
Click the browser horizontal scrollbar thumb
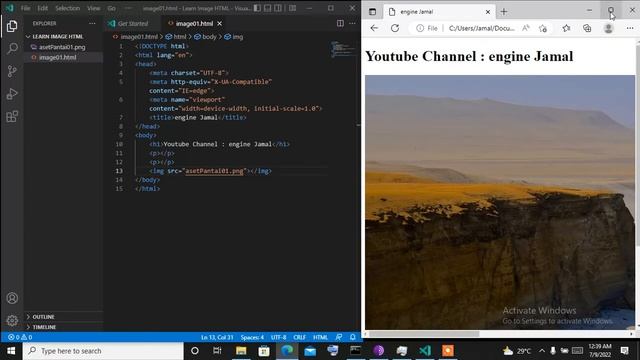424,334
